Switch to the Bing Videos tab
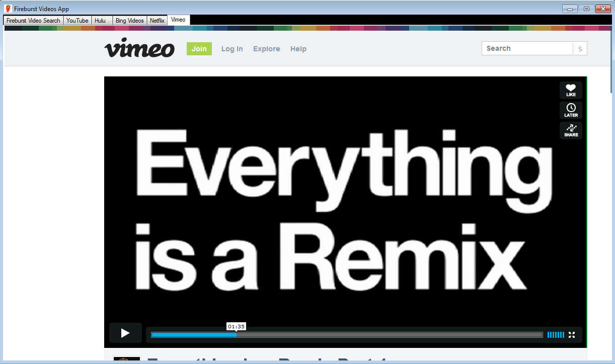The image size is (615, 364). [x=130, y=21]
